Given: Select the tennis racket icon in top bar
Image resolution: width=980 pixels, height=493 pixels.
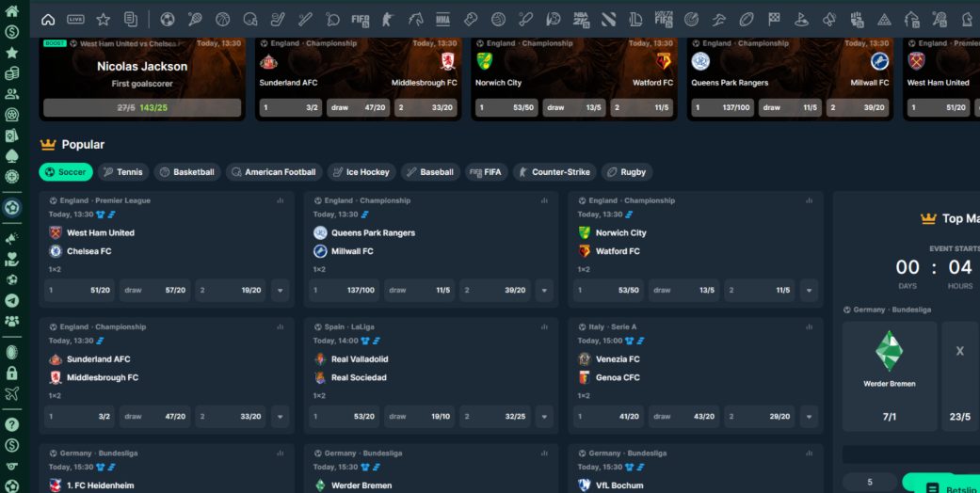Looking at the screenshot, I should click(x=194, y=20).
